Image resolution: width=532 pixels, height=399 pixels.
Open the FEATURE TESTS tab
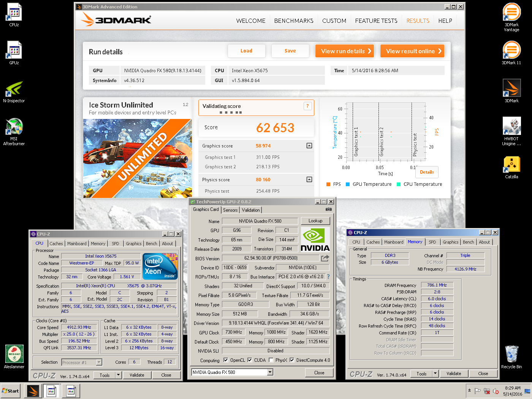[x=376, y=21]
